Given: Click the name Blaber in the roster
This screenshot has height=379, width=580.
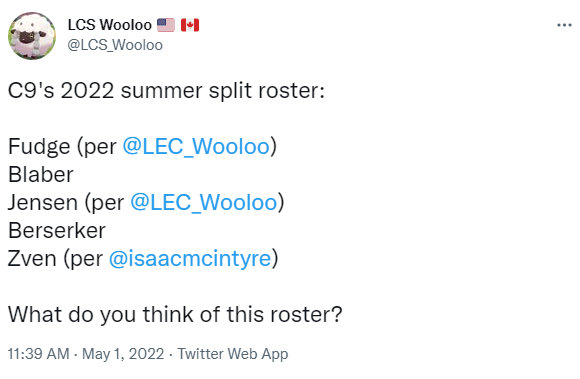Looking at the screenshot, I should 41,175.
